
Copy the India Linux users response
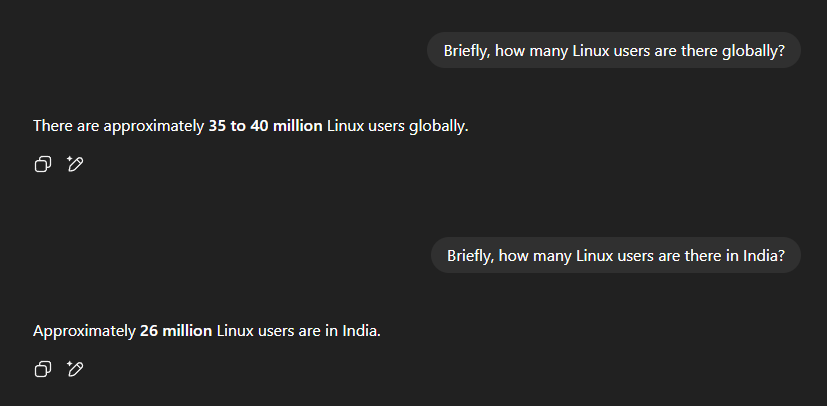click(x=42, y=369)
